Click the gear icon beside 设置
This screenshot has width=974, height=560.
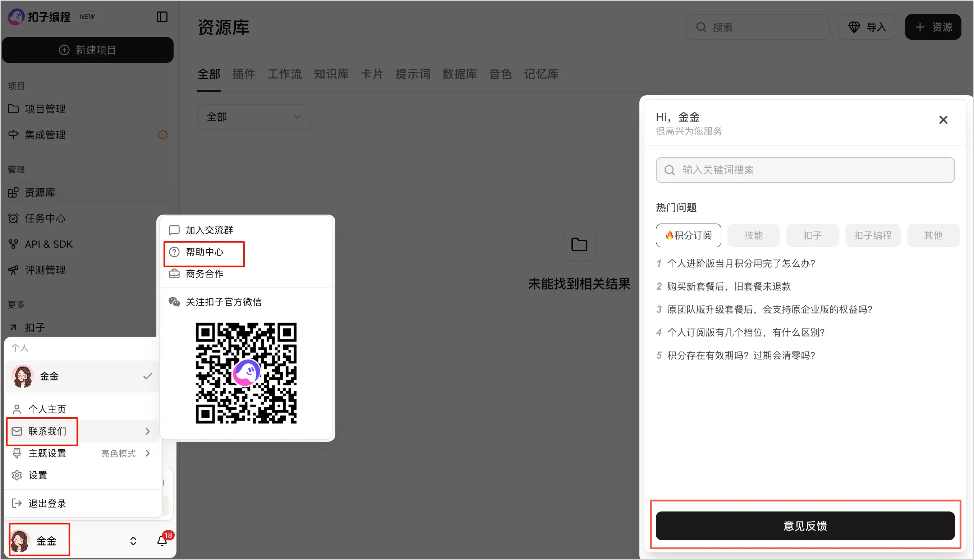[17, 476]
